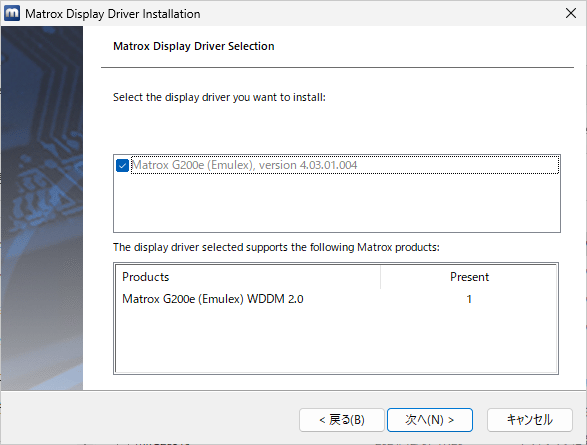The width and height of the screenshot is (587, 445).
Task: Click the Present column header
Action: click(x=469, y=277)
